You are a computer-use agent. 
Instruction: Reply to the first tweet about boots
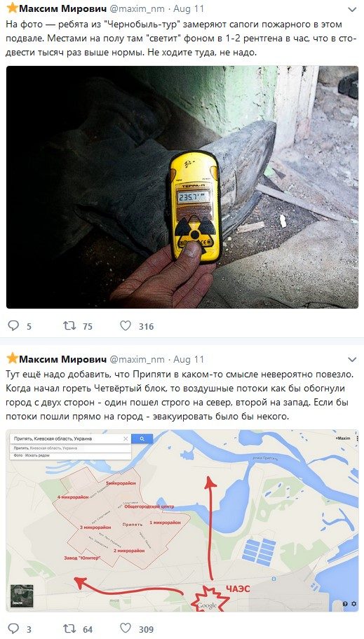tap(13, 325)
